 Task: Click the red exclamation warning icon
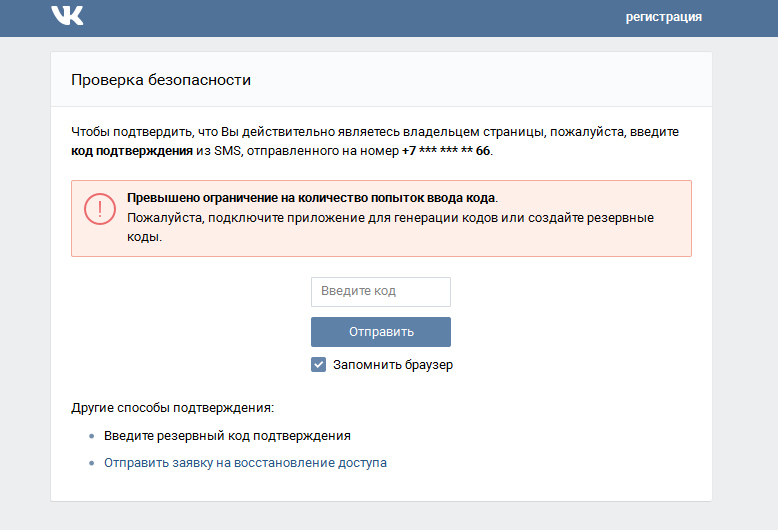pos(99,208)
